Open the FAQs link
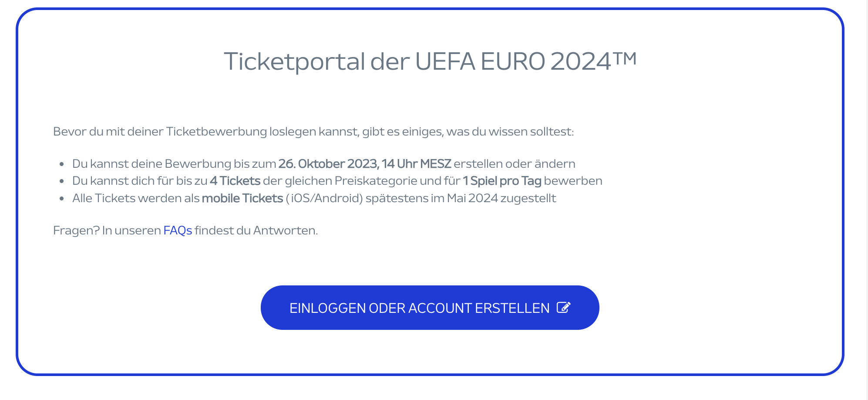 tap(178, 230)
